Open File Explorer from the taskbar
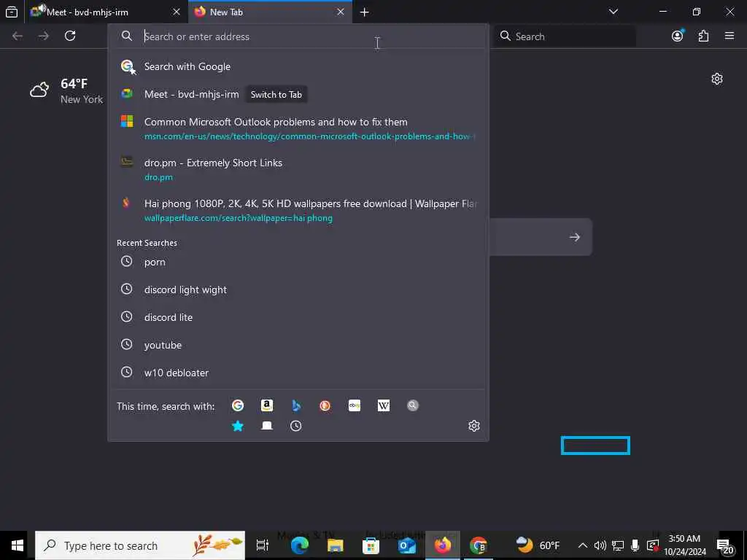Viewport: 747px width, 560px height. [336, 545]
